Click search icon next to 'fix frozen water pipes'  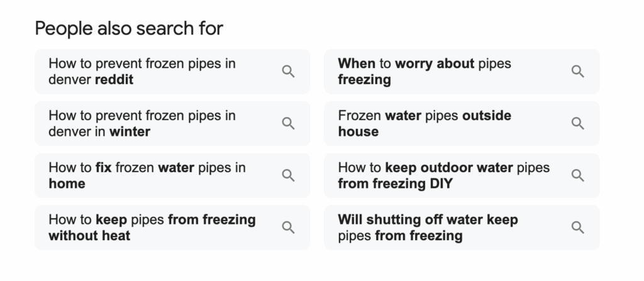point(288,175)
